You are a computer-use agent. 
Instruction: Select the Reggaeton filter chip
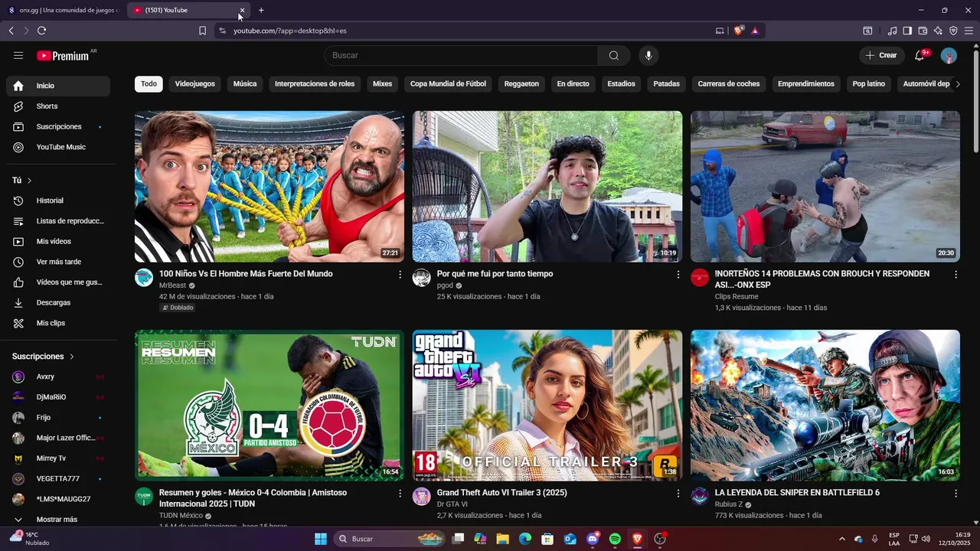click(521, 84)
